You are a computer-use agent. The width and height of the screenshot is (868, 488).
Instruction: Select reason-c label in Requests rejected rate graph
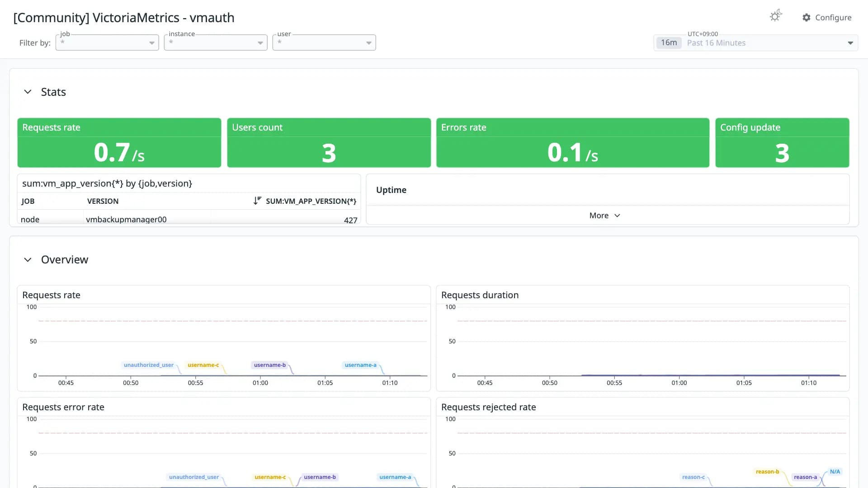(693, 477)
